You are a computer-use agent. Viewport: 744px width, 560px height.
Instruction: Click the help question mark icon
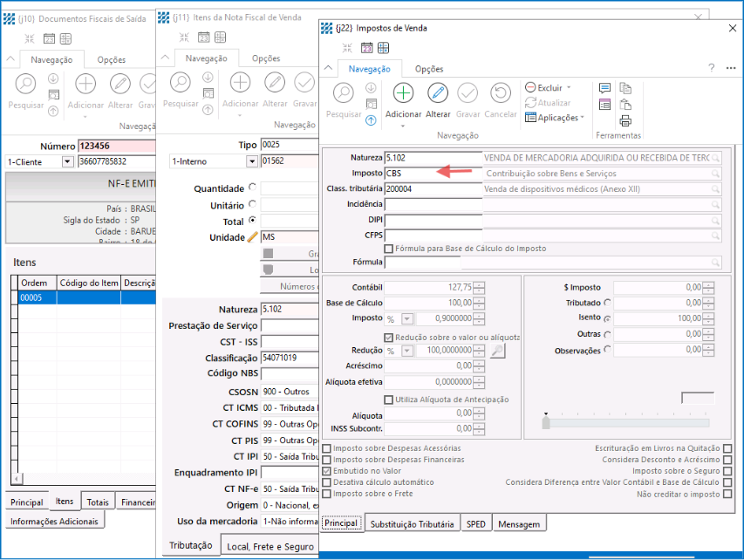tap(711, 68)
